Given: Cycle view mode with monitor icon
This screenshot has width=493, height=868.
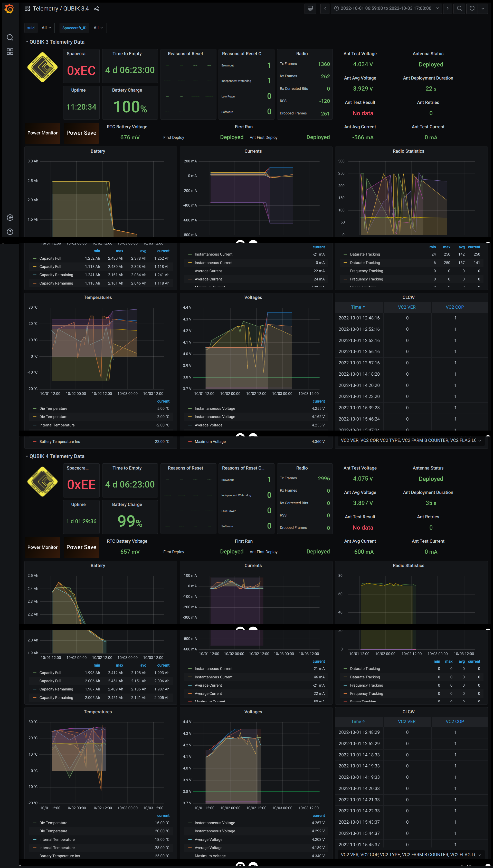Looking at the screenshot, I should pos(310,8).
